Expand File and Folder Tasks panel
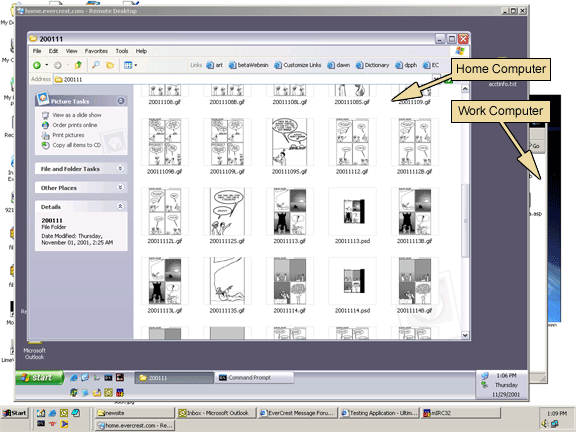This screenshot has width=576, height=432. click(120, 168)
